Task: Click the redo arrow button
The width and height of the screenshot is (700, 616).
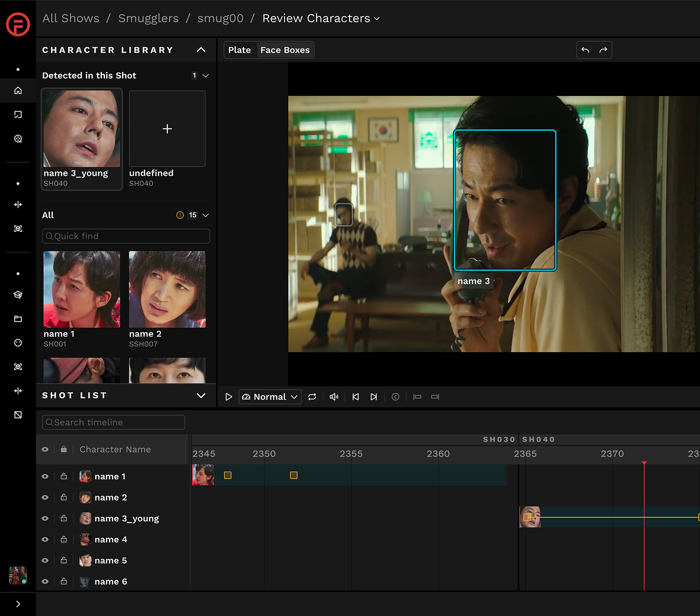Action: [x=603, y=50]
